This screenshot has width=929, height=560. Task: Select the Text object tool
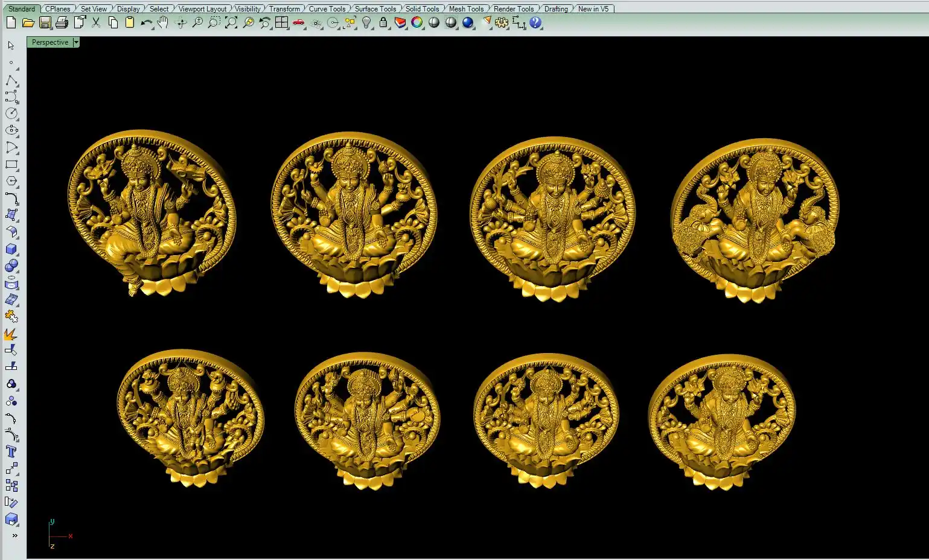[x=11, y=451]
